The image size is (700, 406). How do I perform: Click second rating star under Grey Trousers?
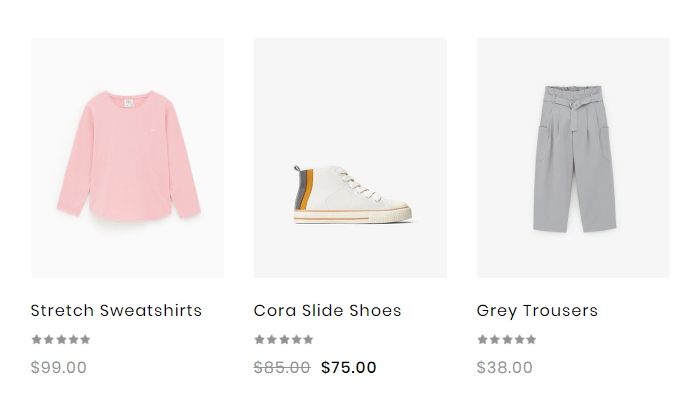coord(495,340)
